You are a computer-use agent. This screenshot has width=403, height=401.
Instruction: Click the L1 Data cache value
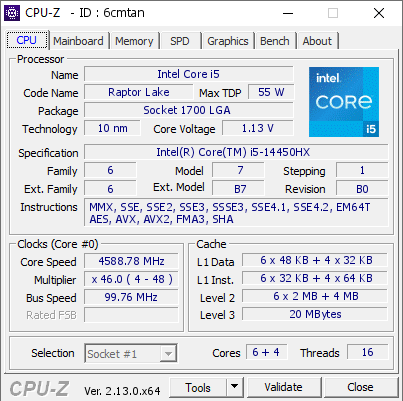(x=315, y=260)
